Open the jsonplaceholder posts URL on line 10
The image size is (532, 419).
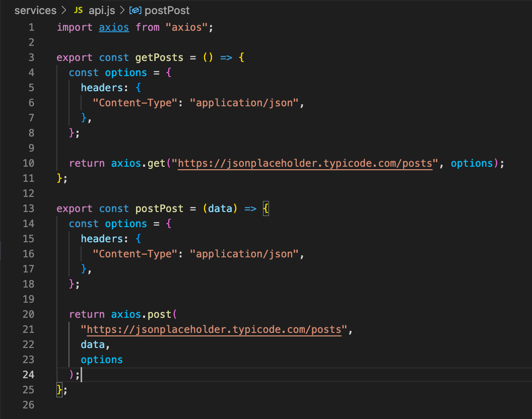[x=306, y=163]
